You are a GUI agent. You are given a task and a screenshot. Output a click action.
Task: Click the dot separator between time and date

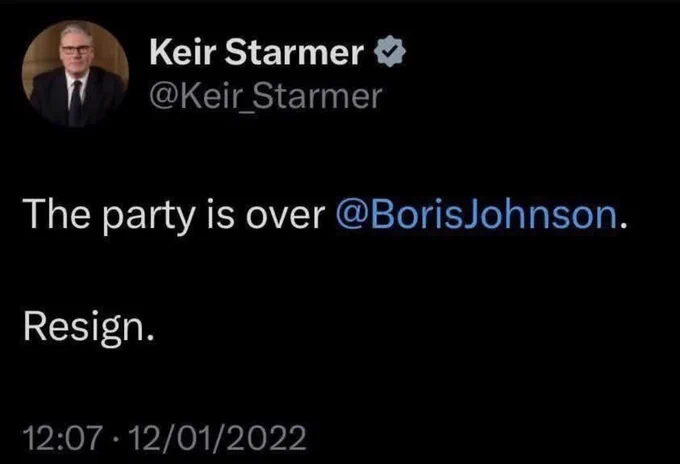[116, 439]
